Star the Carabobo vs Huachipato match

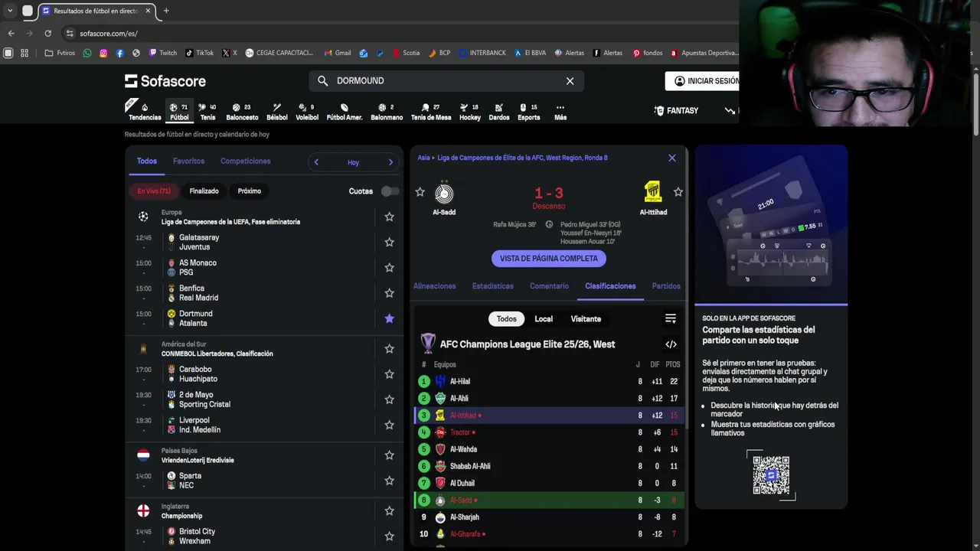tap(389, 374)
